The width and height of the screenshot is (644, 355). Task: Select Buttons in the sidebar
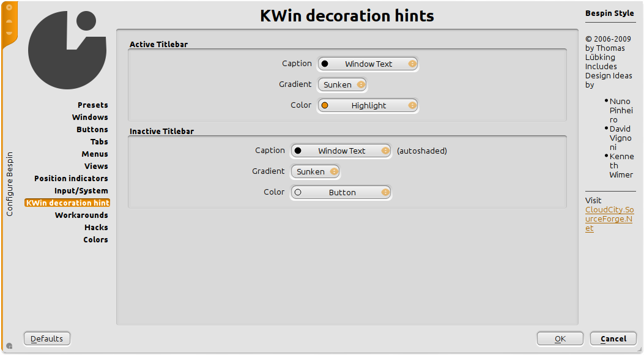(92, 129)
